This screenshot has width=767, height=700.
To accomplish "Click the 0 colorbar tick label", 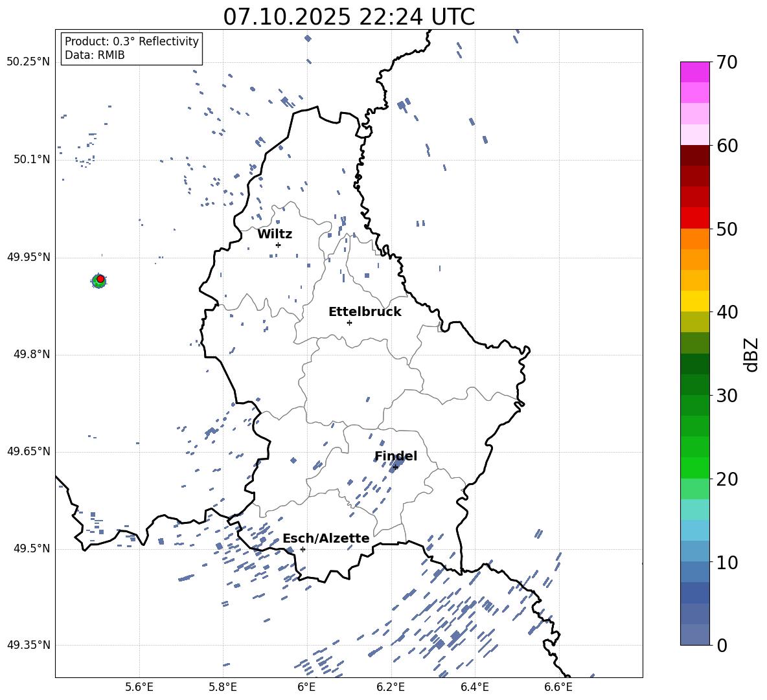I will [x=722, y=646].
